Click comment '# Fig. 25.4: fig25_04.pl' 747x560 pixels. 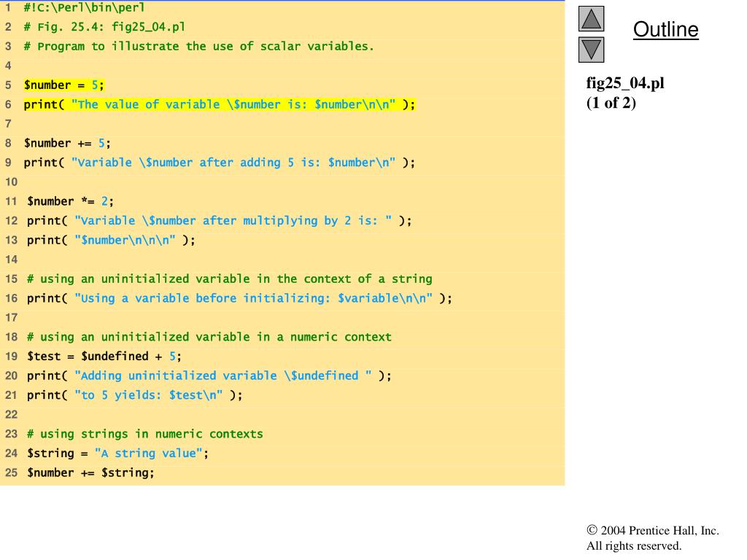tap(104, 27)
